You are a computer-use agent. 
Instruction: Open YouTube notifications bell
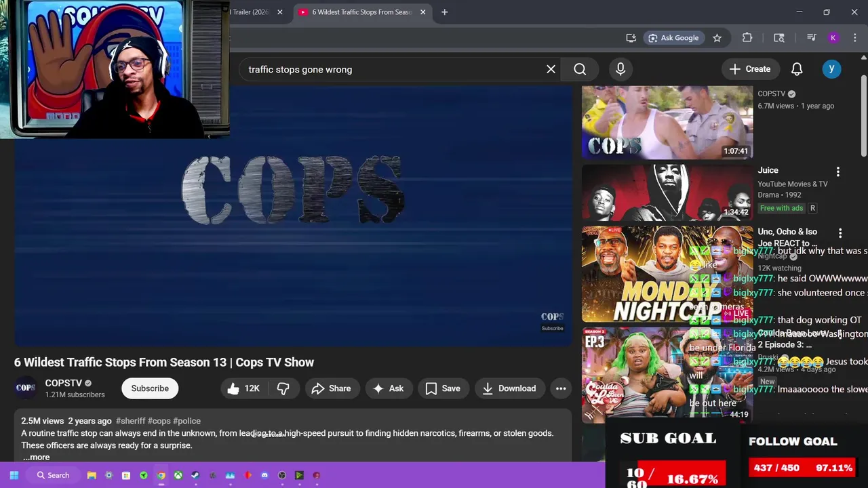point(797,69)
